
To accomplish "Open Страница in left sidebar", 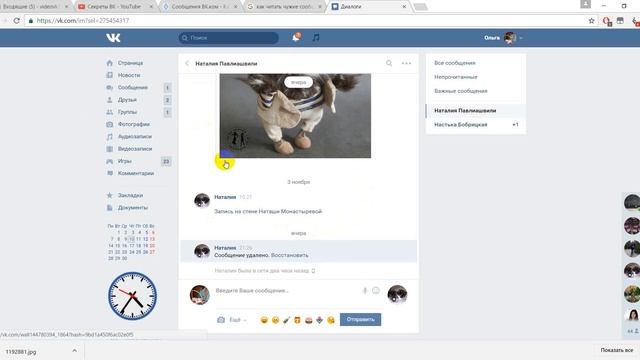I will (130, 63).
